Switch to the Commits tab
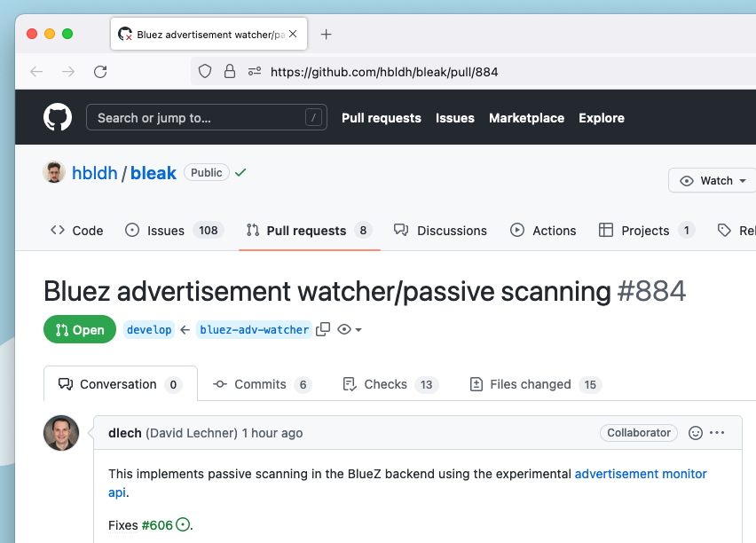 263,384
